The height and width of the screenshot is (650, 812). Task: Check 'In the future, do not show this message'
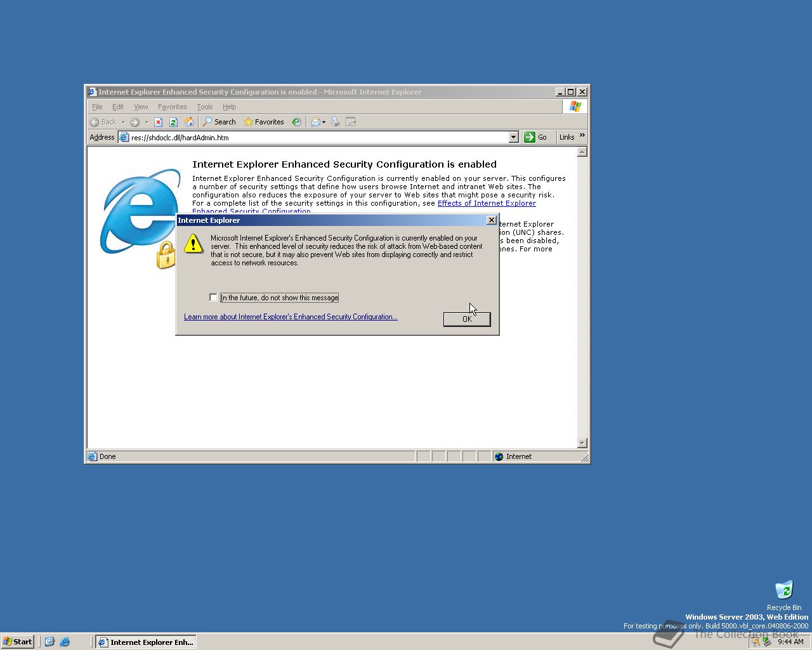(213, 297)
